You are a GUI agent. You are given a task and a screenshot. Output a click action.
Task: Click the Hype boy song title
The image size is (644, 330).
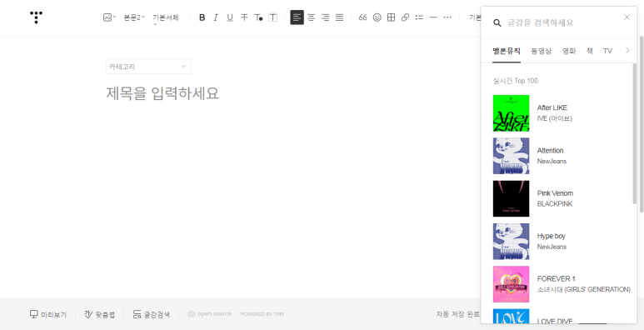pyautogui.click(x=552, y=236)
